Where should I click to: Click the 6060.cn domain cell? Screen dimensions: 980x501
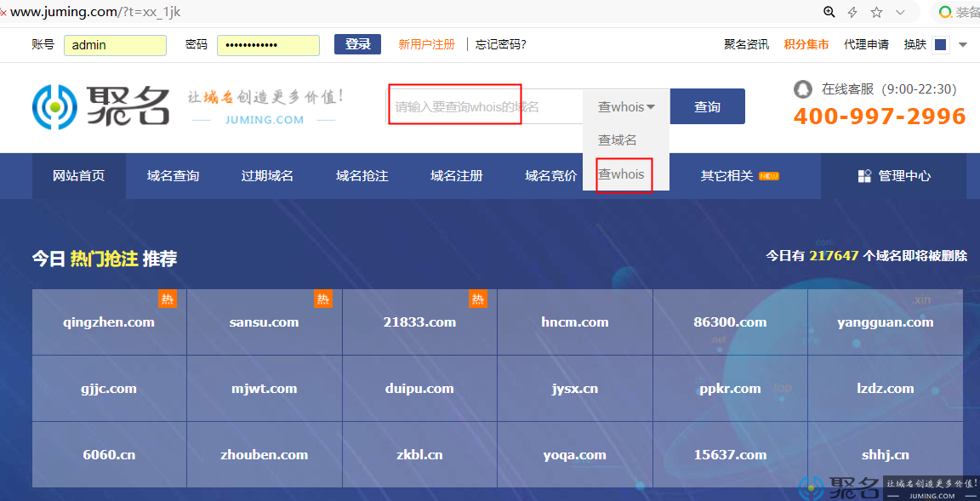coord(110,455)
